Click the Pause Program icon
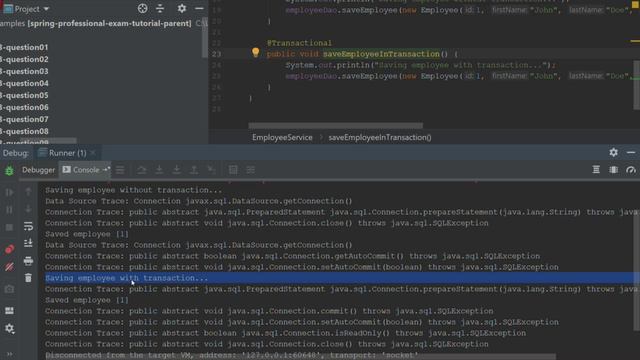The width and height of the screenshot is (640, 360). click(x=9, y=209)
